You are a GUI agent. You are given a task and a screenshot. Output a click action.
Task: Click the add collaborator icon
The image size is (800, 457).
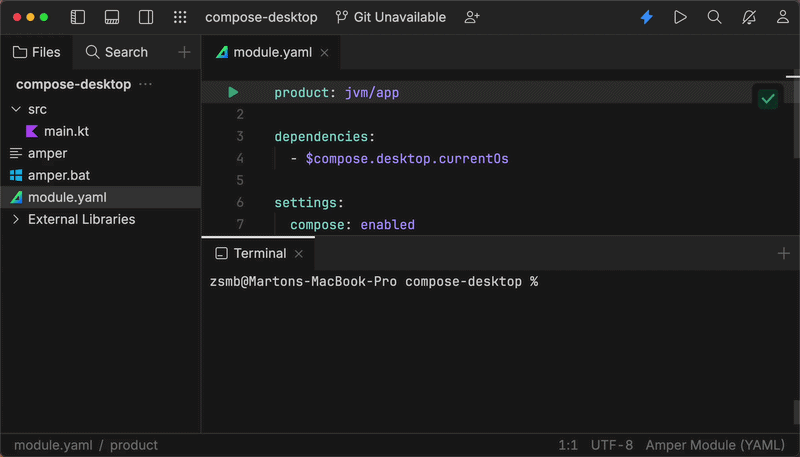pos(472,17)
